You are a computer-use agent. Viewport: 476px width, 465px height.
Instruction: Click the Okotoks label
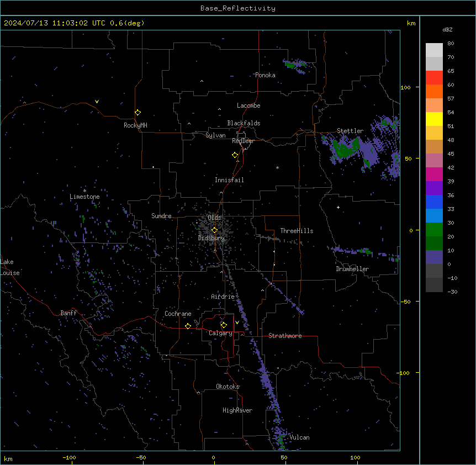coord(228,387)
